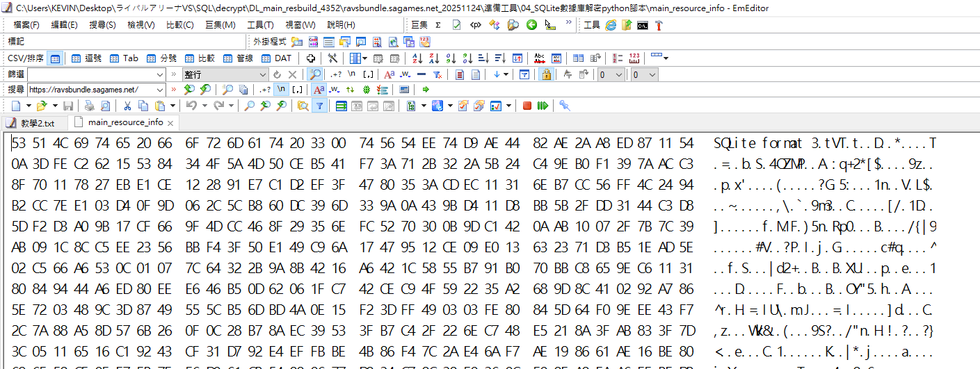
Task: Click the green back arrow icon
Action: point(531,25)
